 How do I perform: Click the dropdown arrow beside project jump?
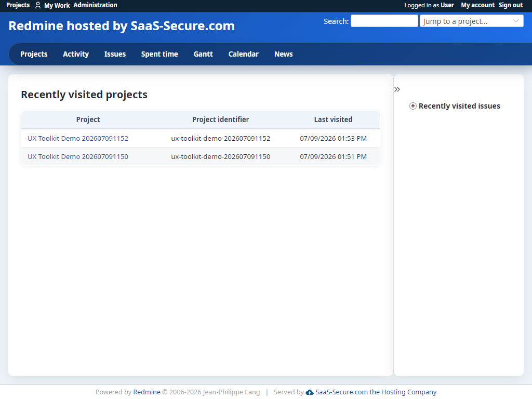click(x=516, y=21)
